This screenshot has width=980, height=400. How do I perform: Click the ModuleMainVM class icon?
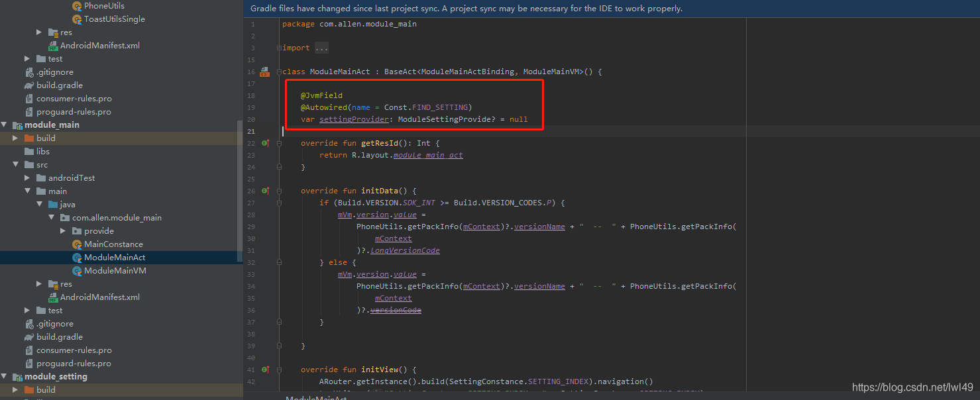(x=77, y=271)
